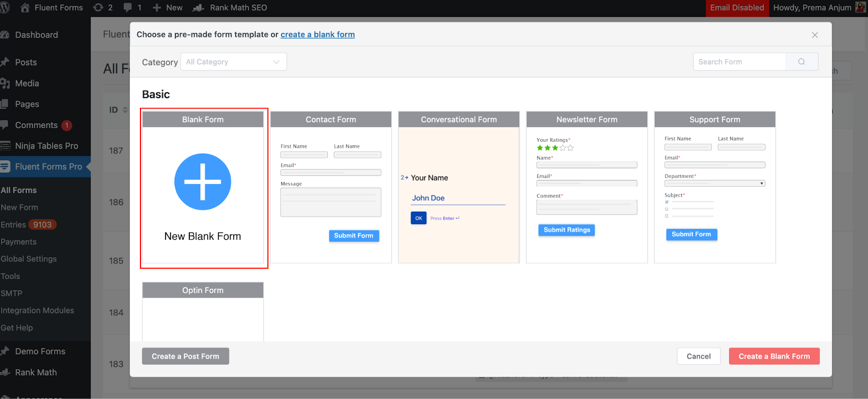Open Integration Modules submenu item
The height and width of the screenshot is (399, 868).
[x=37, y=311]
